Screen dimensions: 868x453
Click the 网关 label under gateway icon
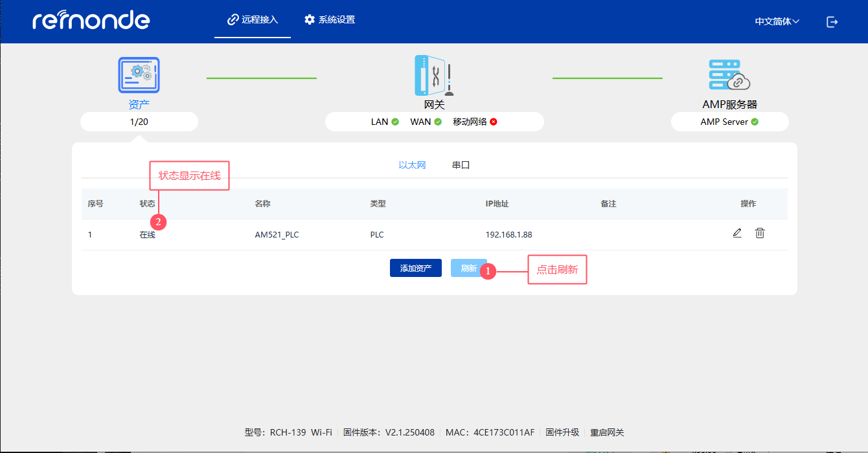434,104
